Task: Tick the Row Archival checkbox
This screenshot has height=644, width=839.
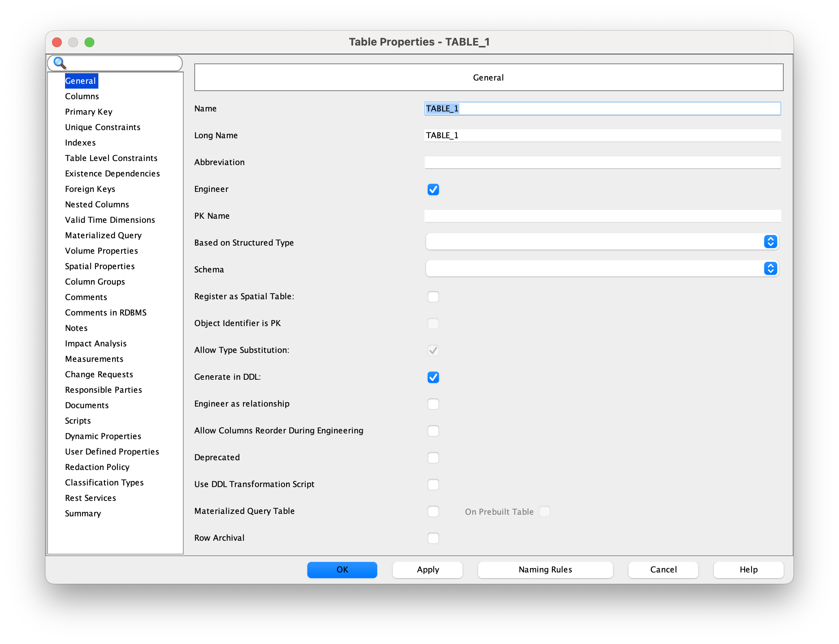Action: (x=433, y=538)
